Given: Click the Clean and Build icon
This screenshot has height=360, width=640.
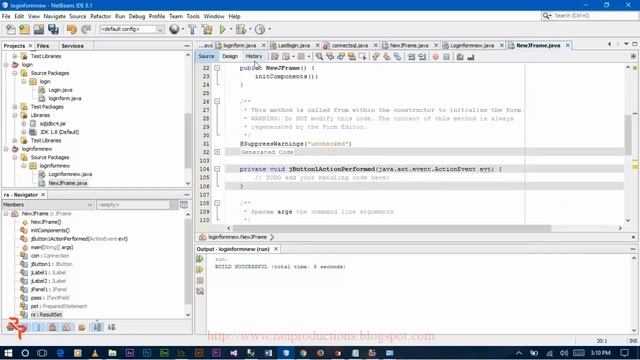Looking at the screenshot, I should [x=207, y=29].
